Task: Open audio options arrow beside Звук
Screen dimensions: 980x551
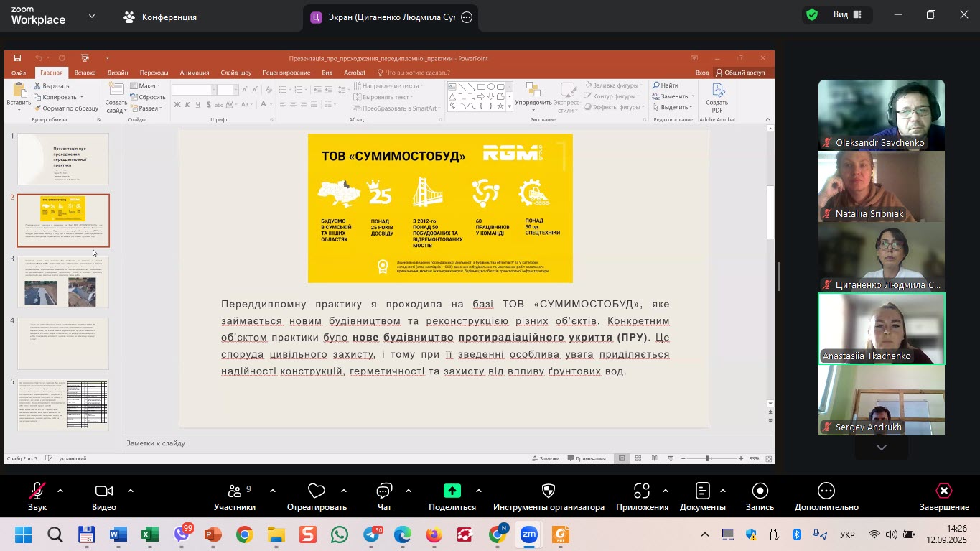Action: 60,491
